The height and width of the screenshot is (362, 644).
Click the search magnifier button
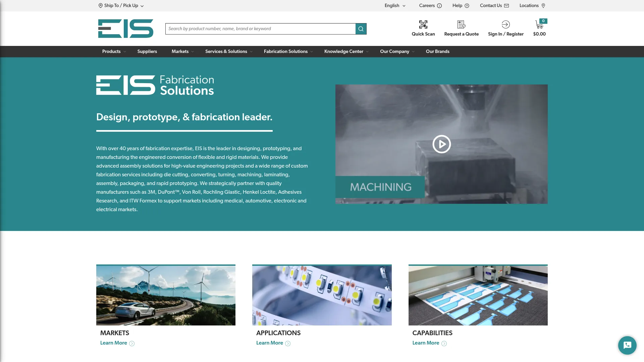click(x=361, y=29)
